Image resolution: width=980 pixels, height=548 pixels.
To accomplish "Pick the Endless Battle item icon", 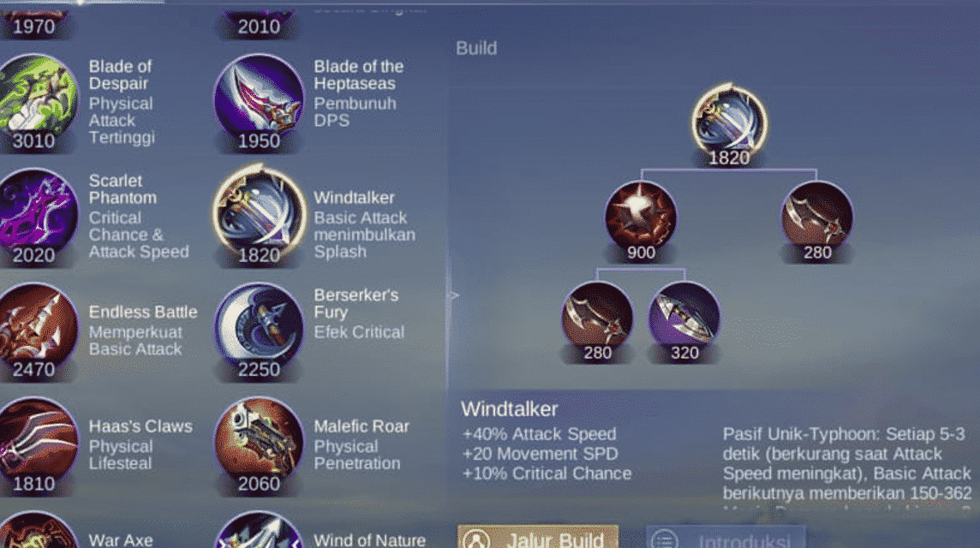I will click(38, 329).
